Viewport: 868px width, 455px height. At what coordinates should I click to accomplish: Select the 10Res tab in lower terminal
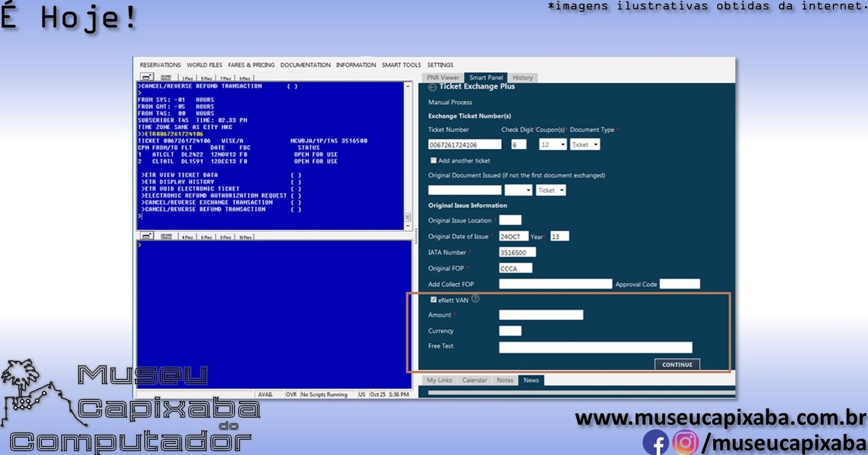(245, 237)
